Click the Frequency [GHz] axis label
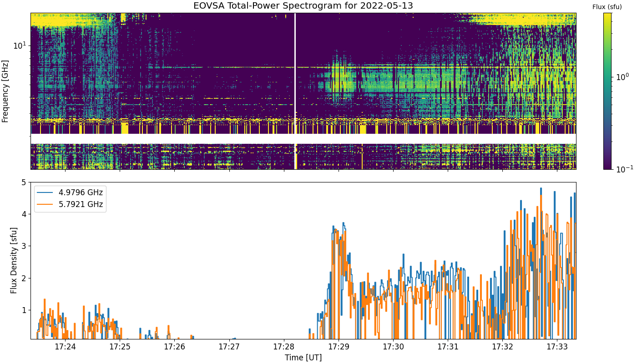Screen dimensions: 637x364 [x=5, y=91]
